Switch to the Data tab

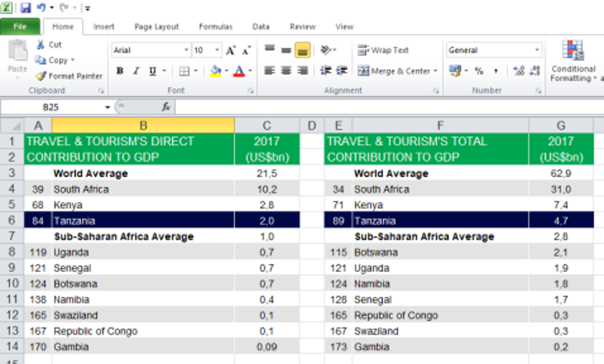(x=261, y=27)
